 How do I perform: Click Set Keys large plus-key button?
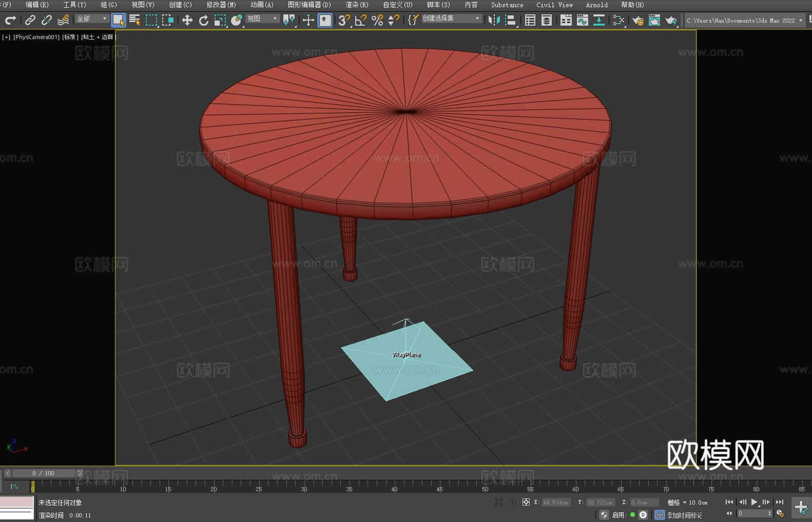802,507
